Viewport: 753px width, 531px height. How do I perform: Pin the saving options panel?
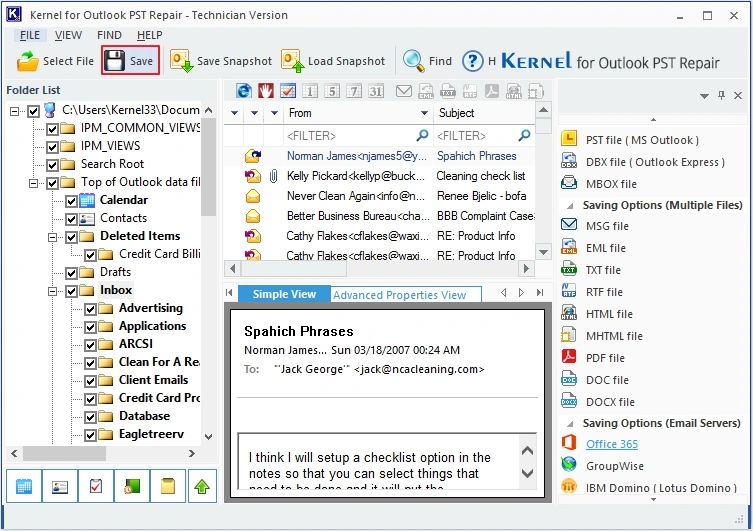point(721,95)
